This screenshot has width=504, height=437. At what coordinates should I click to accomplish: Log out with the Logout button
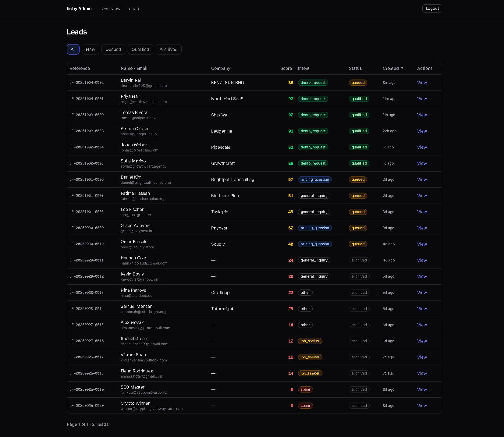(x=432, y=9)
